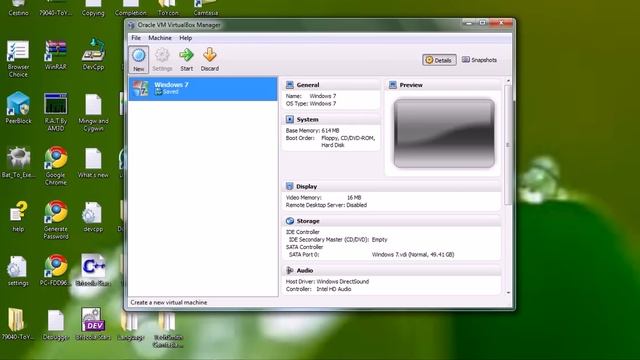Click the scroll-down arrow of details pane

(x=508, y=293)
